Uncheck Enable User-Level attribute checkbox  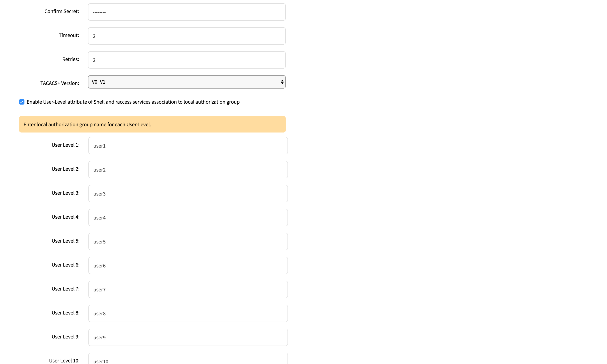pyautogui.click(x=22, y=102)
